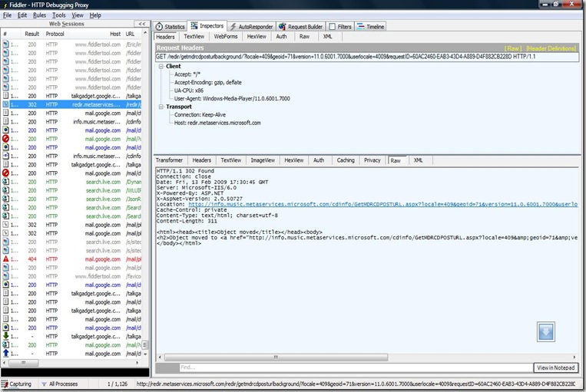Select the response Transformer tab
The height and width of the screenshot is (392, 586).
(x=169, y=160)
